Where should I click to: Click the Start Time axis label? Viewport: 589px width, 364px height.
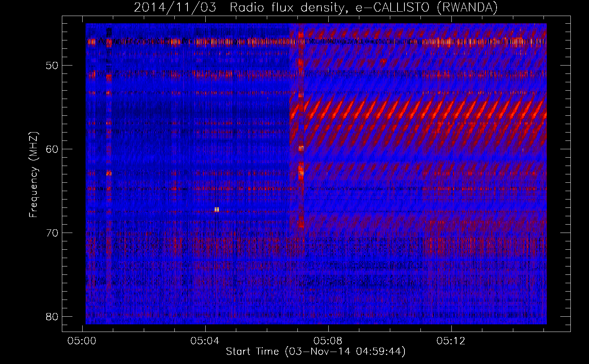pyautogui.click(x=316, y=352)
